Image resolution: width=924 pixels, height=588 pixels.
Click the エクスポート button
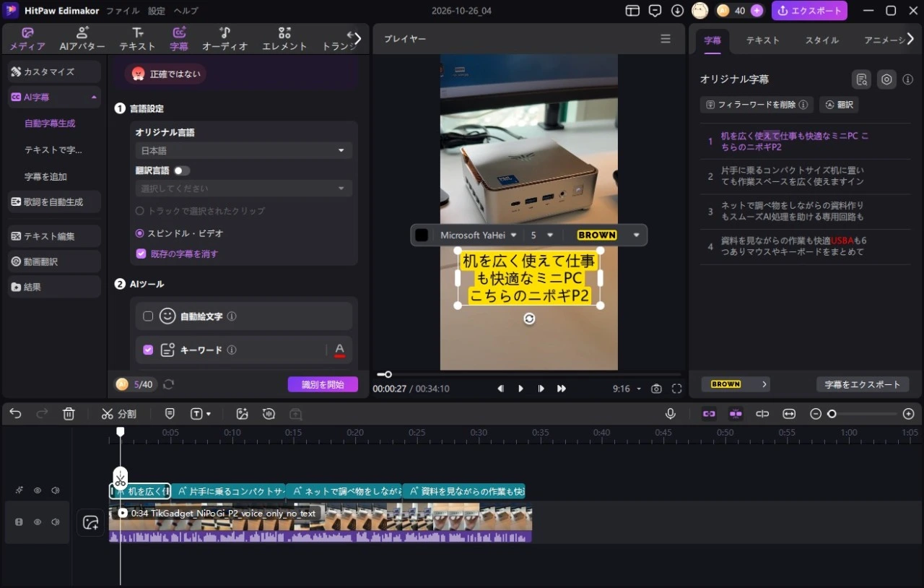(x=809, y=11)
